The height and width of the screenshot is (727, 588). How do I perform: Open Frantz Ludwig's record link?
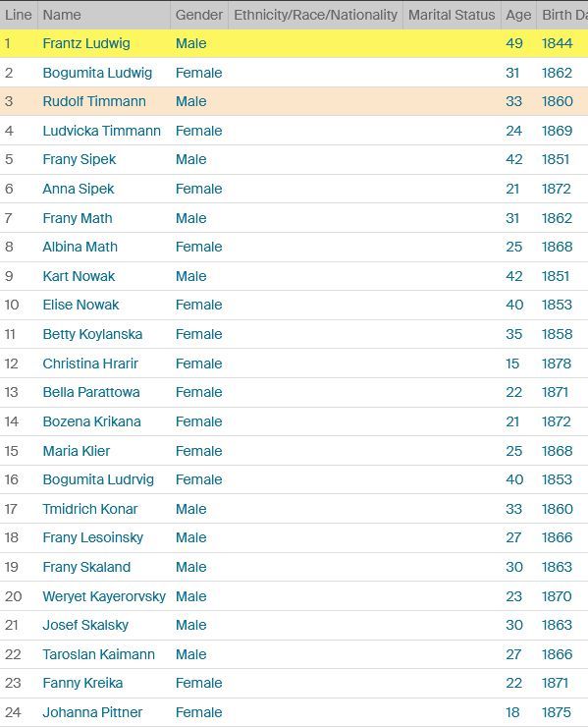pos(86,43)
